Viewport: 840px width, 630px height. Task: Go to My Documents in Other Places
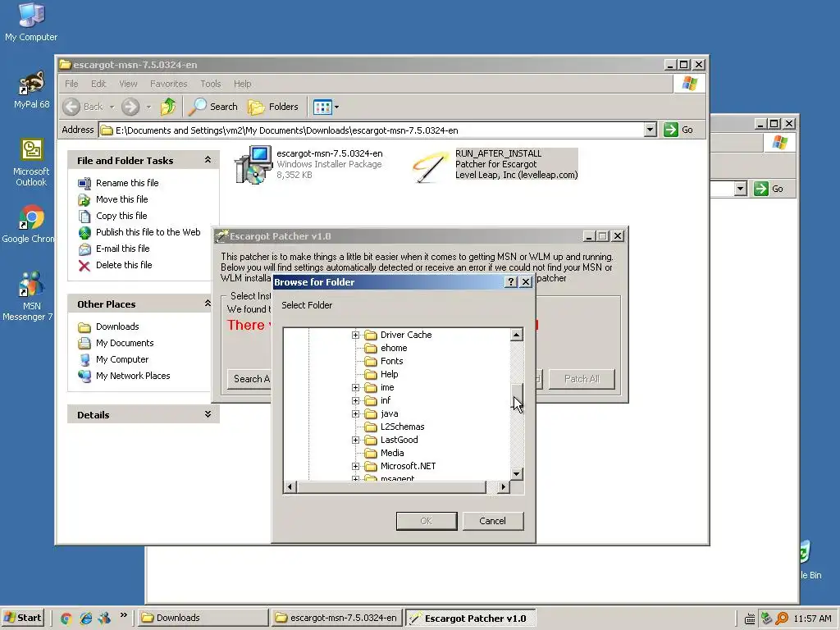[125, 343]
